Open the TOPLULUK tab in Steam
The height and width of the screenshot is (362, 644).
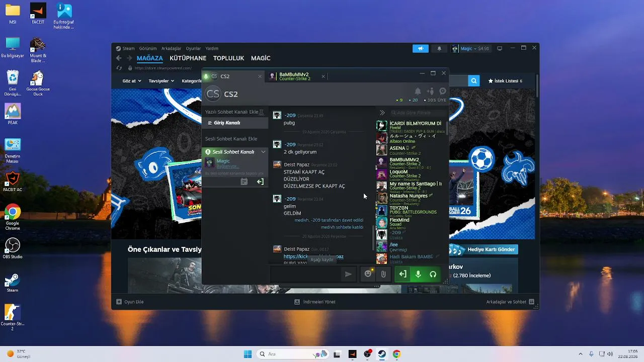tap(228, 58)
